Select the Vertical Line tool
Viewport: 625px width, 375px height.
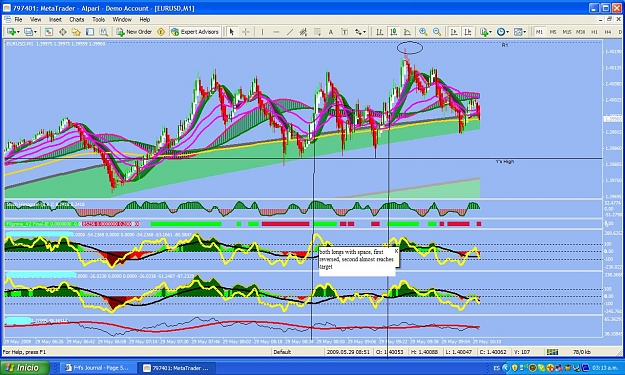262,32
